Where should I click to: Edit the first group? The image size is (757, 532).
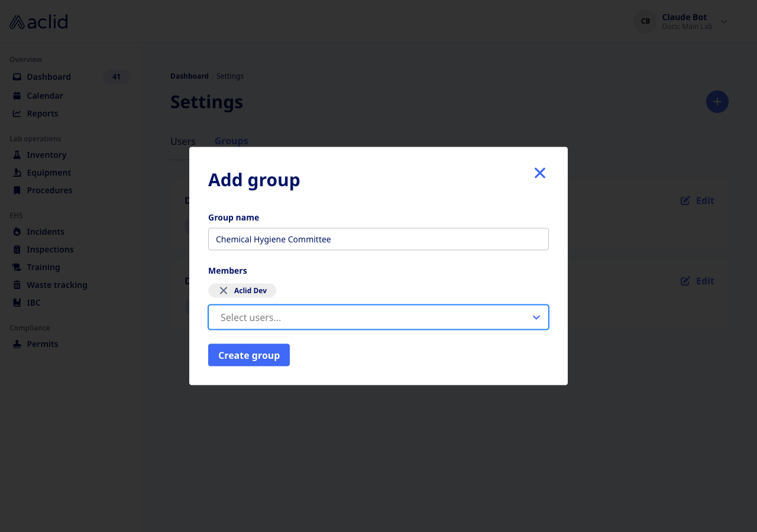pos(697,200)
